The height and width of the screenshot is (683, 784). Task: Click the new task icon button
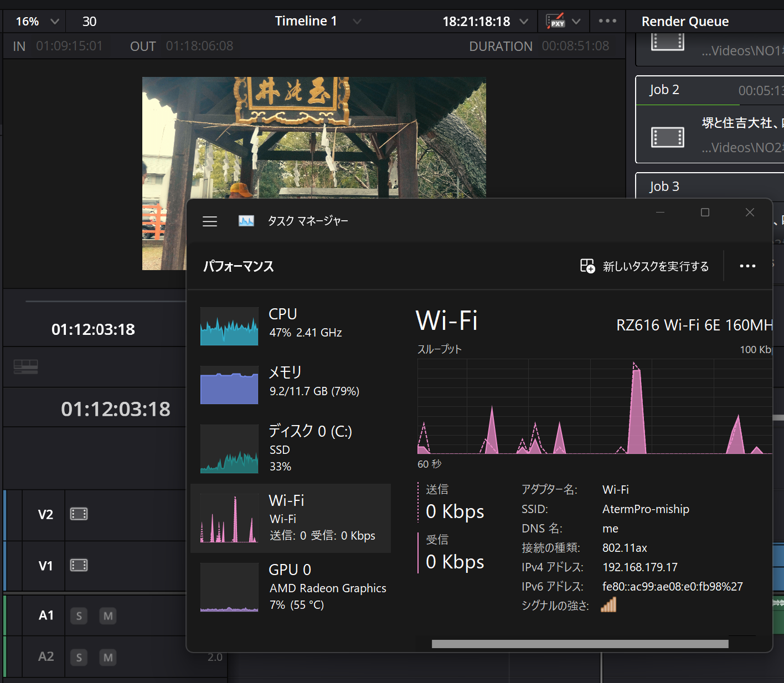pos(587,266)
